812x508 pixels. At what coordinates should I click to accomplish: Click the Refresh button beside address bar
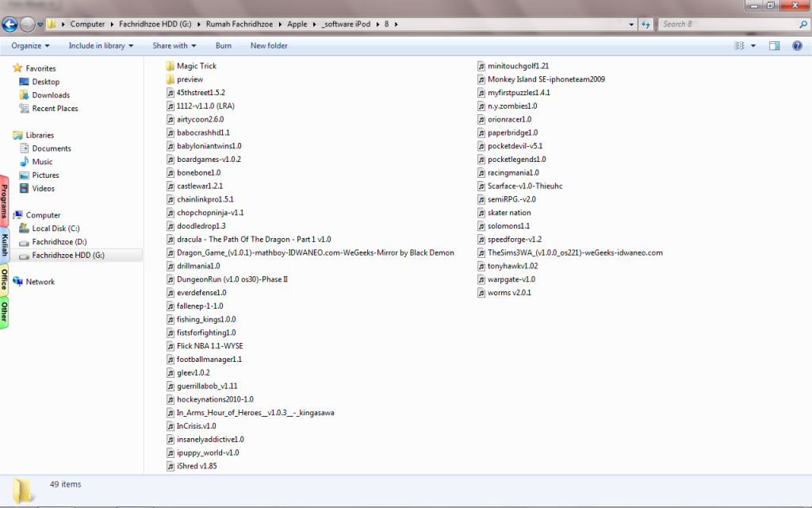[x=645, y=24]
